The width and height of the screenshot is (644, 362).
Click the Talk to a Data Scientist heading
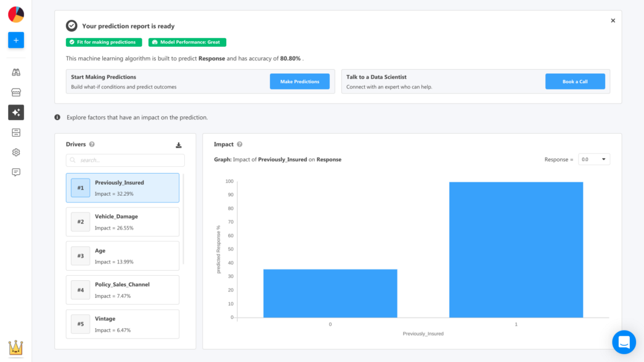coord(376,77)
